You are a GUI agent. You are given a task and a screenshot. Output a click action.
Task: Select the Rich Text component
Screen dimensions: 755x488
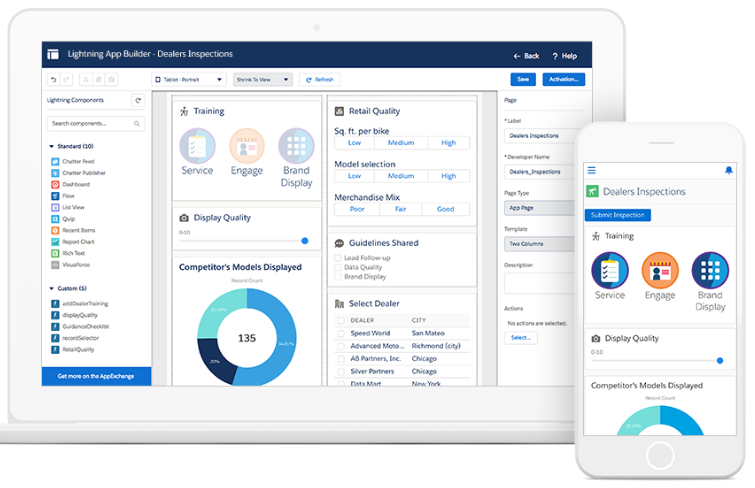68,253
